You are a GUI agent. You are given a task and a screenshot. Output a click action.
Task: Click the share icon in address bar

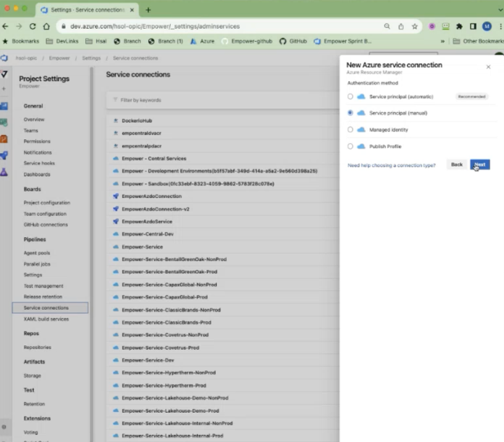pyautogui.click(x=401, y=27)
